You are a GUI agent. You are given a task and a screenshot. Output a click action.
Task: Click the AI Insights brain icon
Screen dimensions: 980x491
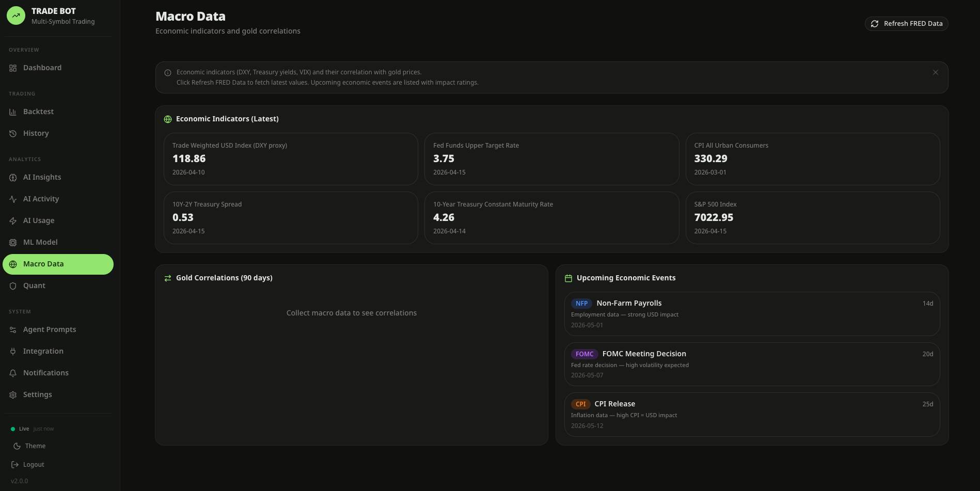(x=13, y=178)
